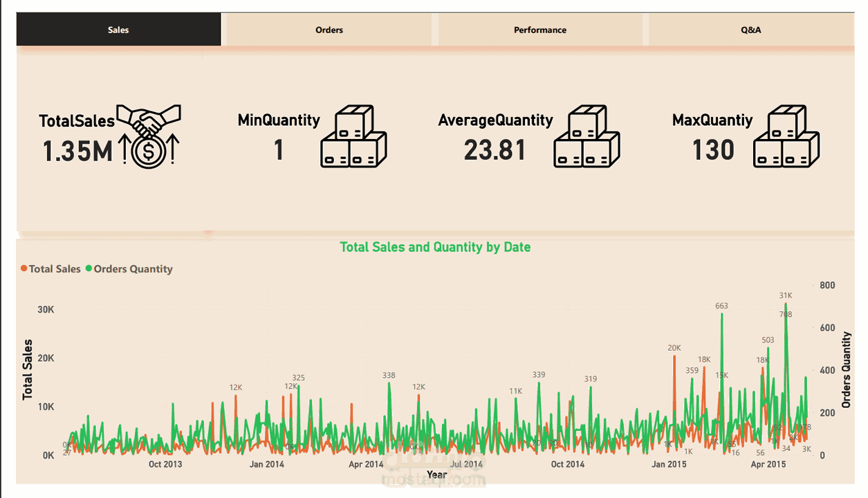Open the Q&A tab
The width and height of the screenshot is (868, 498).
751,30
